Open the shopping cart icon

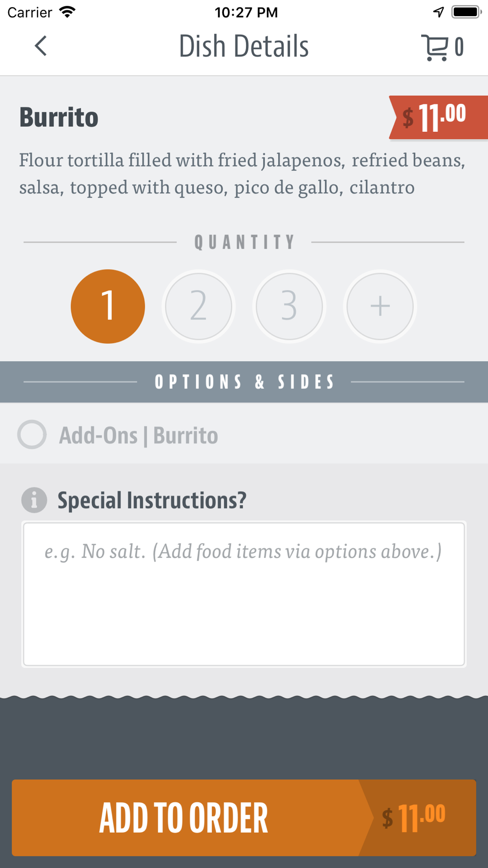435,47
